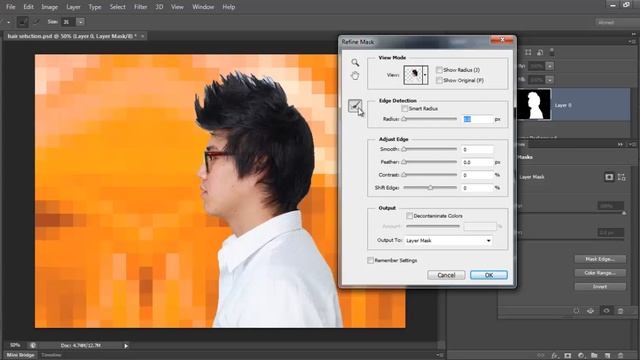Open the tool preset picker arrow

pos(8,22)
